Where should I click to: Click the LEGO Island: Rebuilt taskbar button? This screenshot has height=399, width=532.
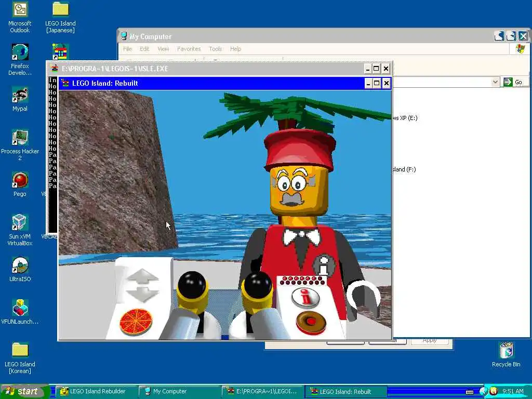click(346, 391)
